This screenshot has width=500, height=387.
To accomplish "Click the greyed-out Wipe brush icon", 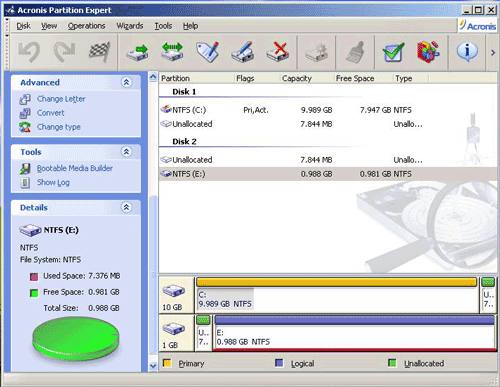I will click(x=355, y=52).
